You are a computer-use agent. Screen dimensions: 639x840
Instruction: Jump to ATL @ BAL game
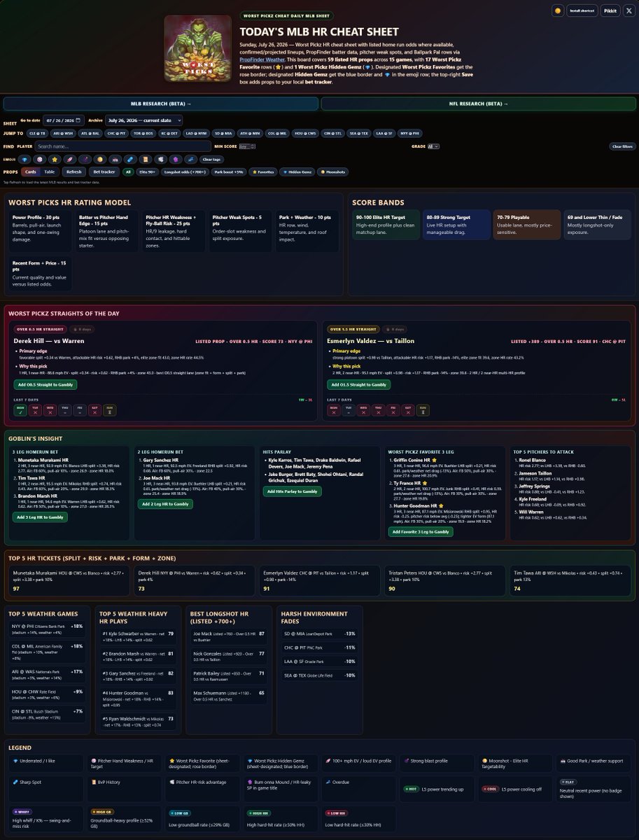click(90, 133)
